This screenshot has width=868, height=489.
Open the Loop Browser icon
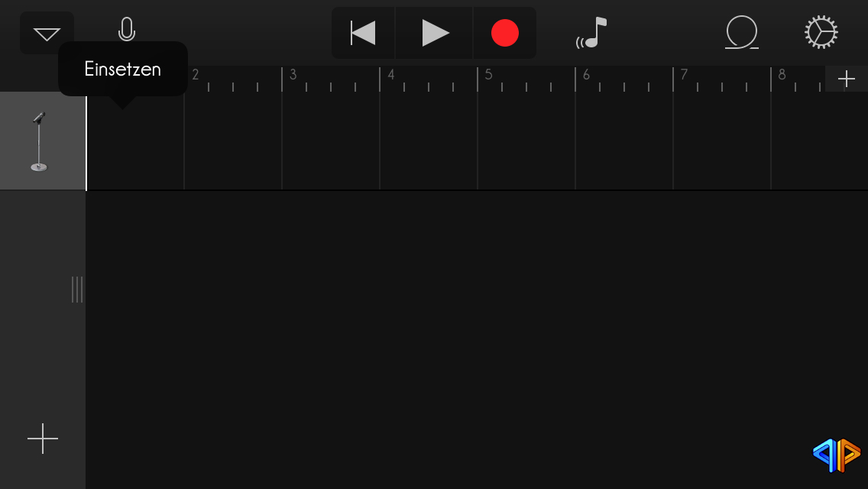tap(742, 32)
